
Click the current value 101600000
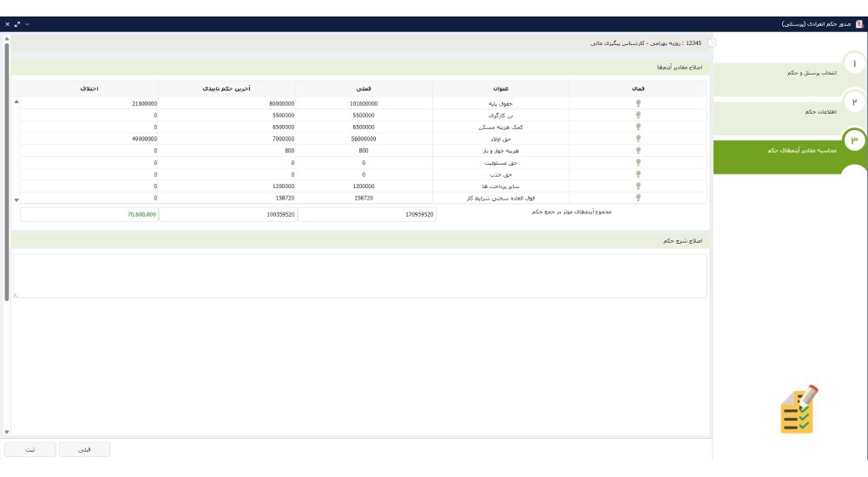click(x=364, y=103)
